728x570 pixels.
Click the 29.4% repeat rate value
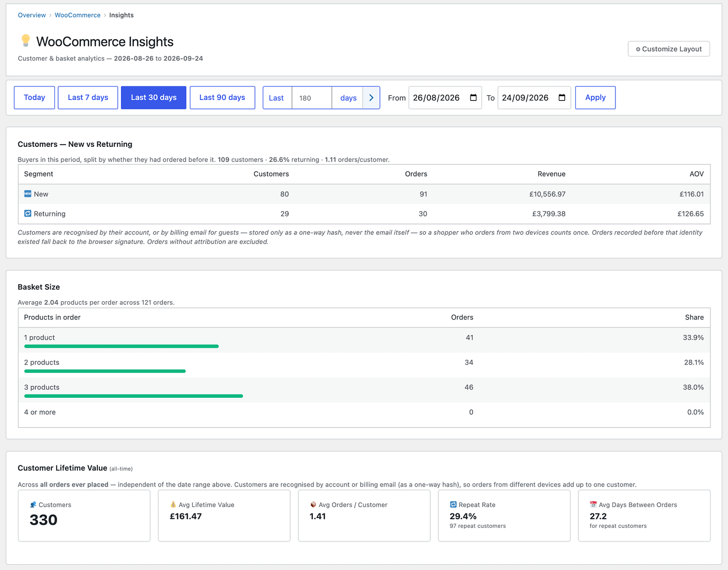tap(463, 516)
